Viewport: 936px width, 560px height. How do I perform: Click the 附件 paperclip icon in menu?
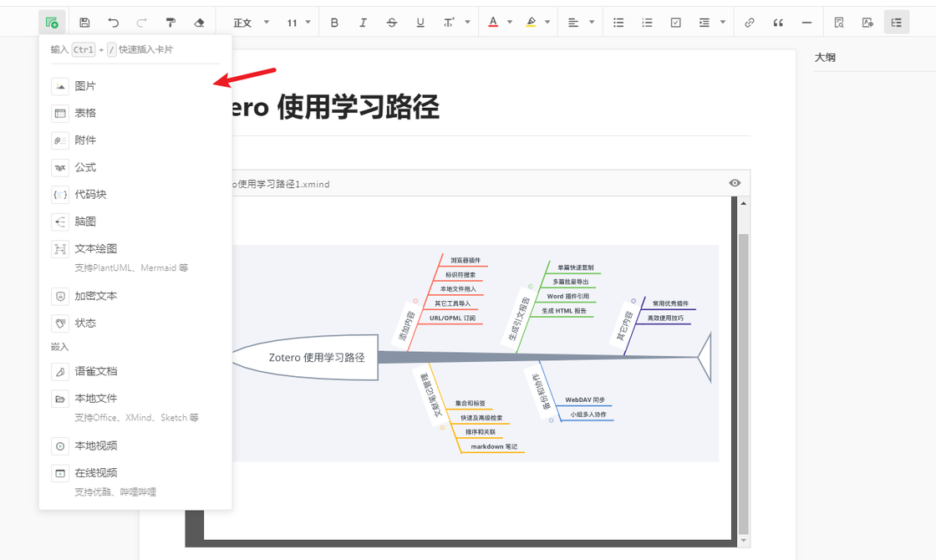(60, 141)
